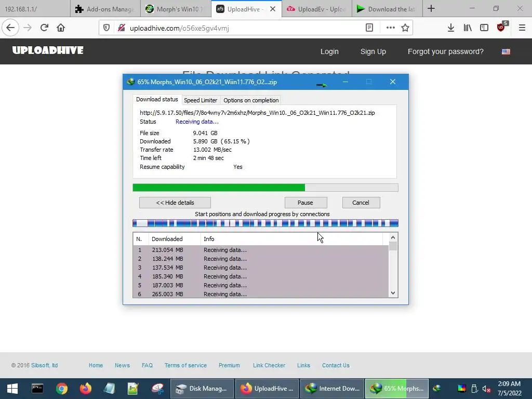This screenshot has width=532, height=399.
Task: Open the taskbar clock showing 2:09 AM
Action: coord(509,389)
